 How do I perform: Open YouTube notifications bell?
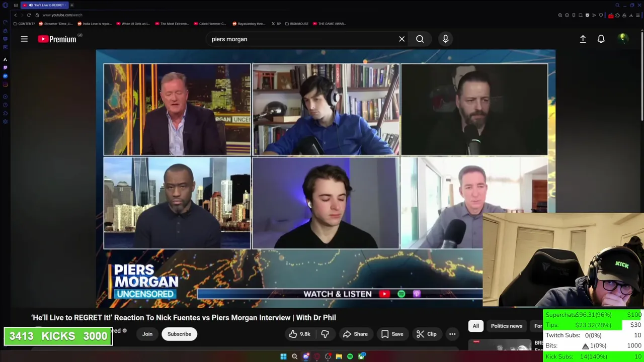coord(601,39)
